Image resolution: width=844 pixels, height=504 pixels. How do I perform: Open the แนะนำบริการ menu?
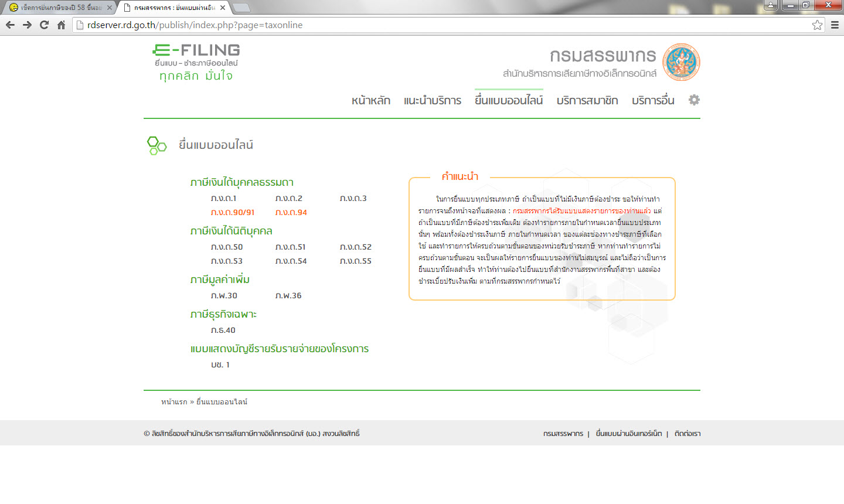[x=433, y=100]
